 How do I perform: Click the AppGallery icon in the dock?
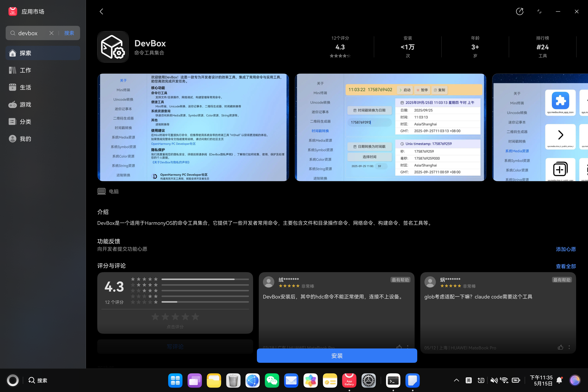[x=349, y=381]
